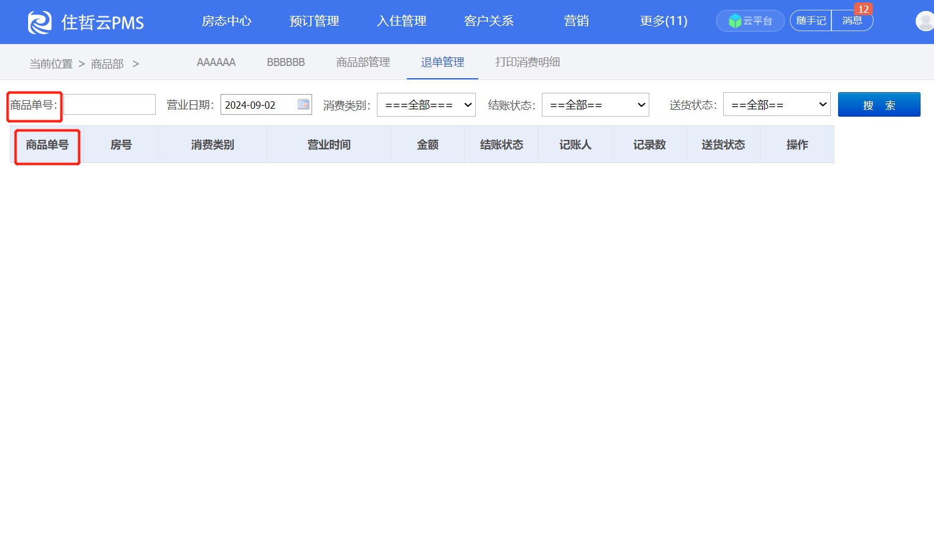Click the 房号 column header
This screenshot has height=560, width=934.
[121, 145]
